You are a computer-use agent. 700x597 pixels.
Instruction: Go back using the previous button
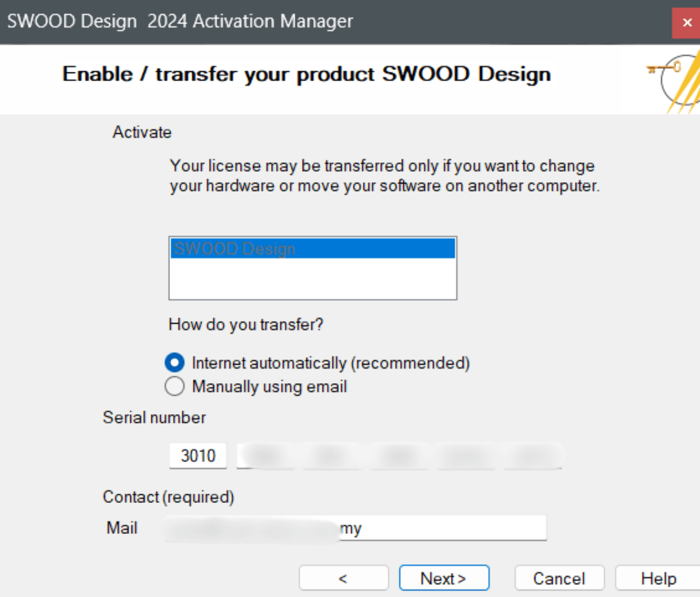pos(343,578)
